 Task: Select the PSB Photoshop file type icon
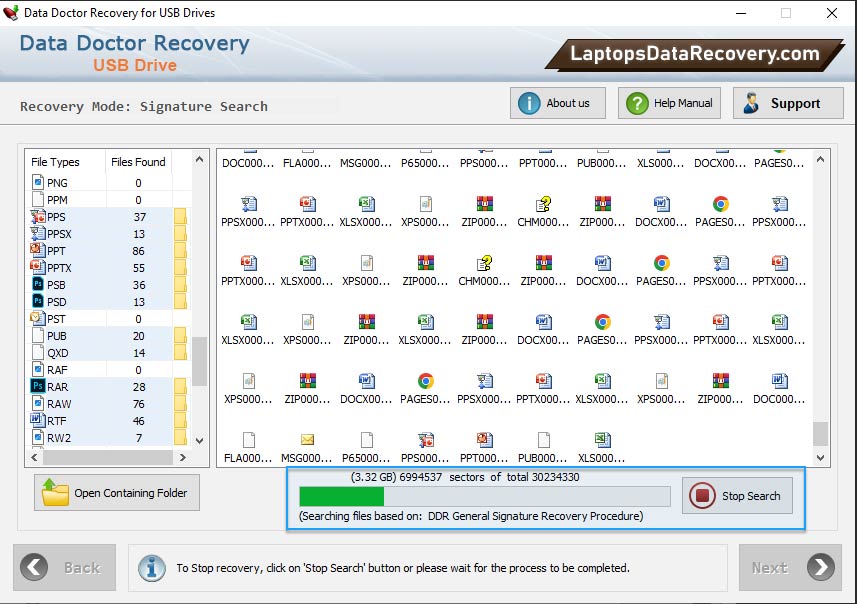[x=38, y=284]
